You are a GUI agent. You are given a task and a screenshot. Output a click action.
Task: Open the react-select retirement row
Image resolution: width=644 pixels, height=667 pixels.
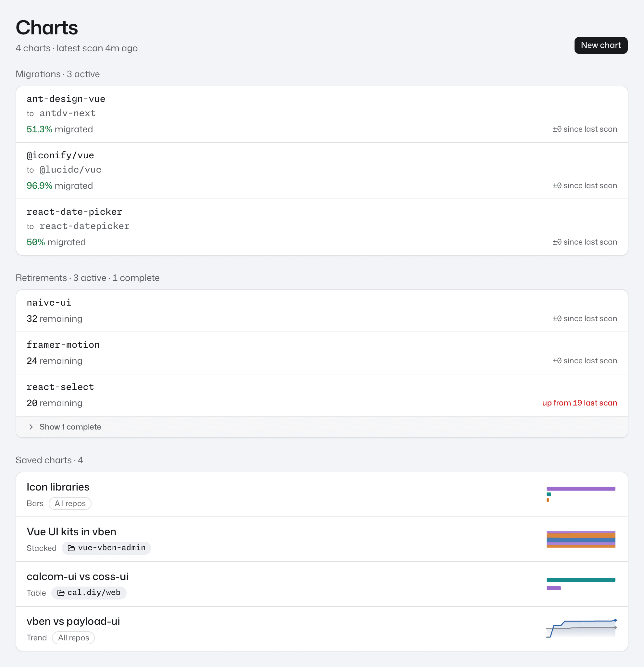click(x=322, y=395)
